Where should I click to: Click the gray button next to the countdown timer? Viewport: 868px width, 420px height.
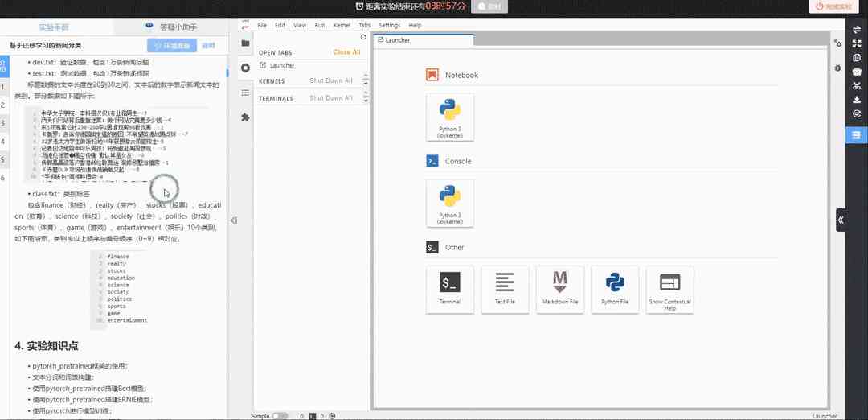pos(489,6)
